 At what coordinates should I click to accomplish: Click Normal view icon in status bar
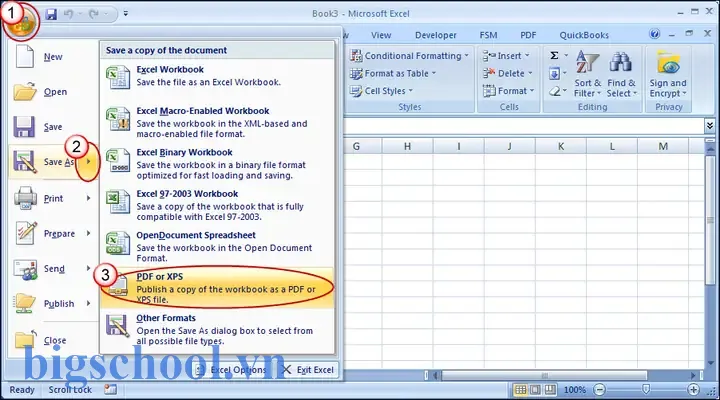[520, 390]
